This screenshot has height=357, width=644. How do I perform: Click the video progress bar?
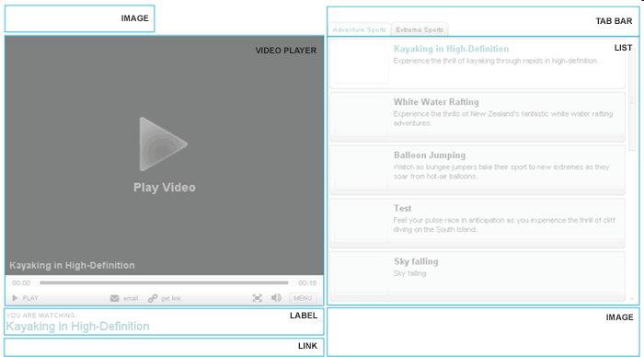click(164, 282)
